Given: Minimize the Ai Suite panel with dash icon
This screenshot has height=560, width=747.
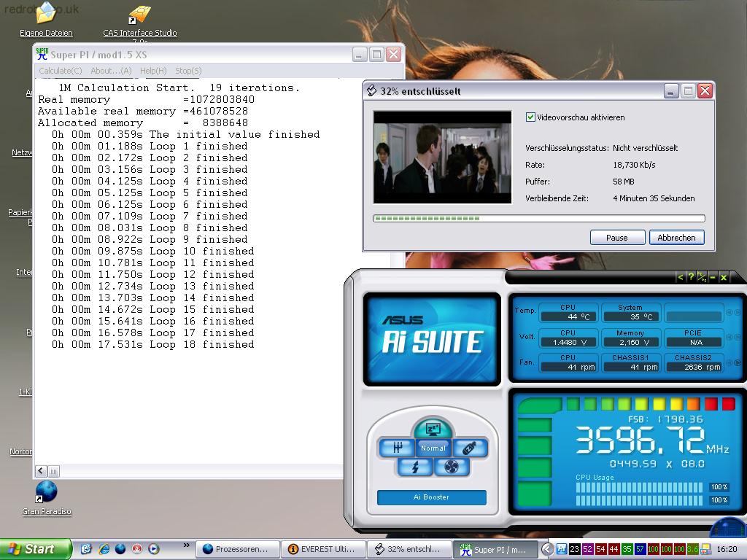Looking at the screenshot, I should pos(713,277).
